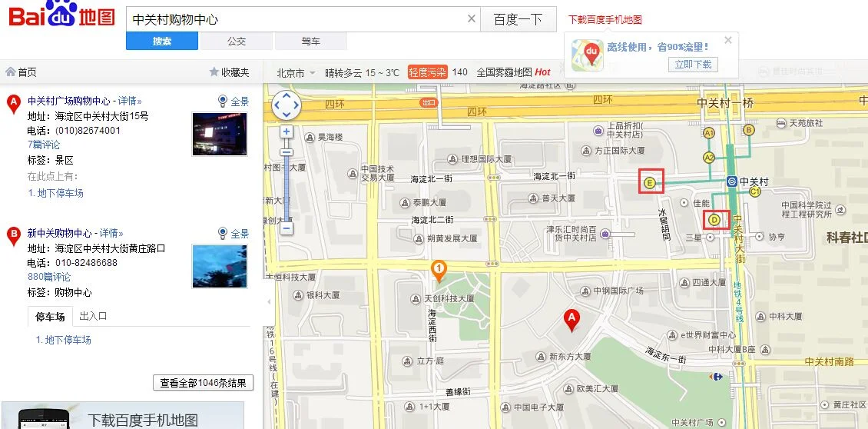
Task: Click the zoom level slider track
Action: point(287,186)
